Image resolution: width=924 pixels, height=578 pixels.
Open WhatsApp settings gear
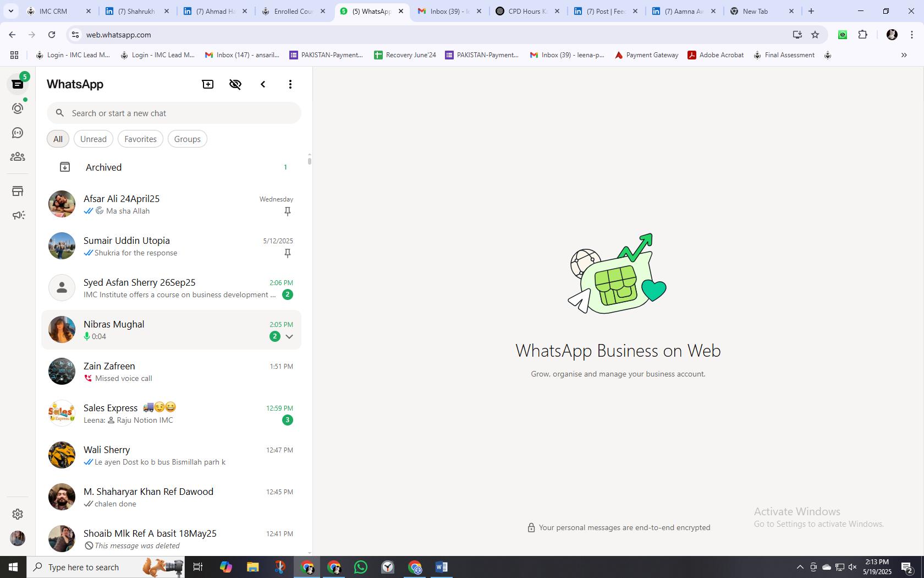(18, 514)
